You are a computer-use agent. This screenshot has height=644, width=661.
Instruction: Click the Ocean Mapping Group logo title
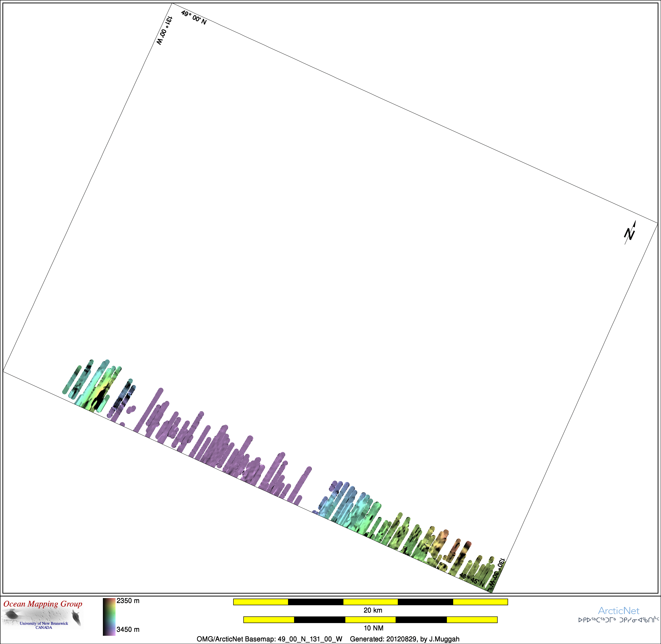43,604
